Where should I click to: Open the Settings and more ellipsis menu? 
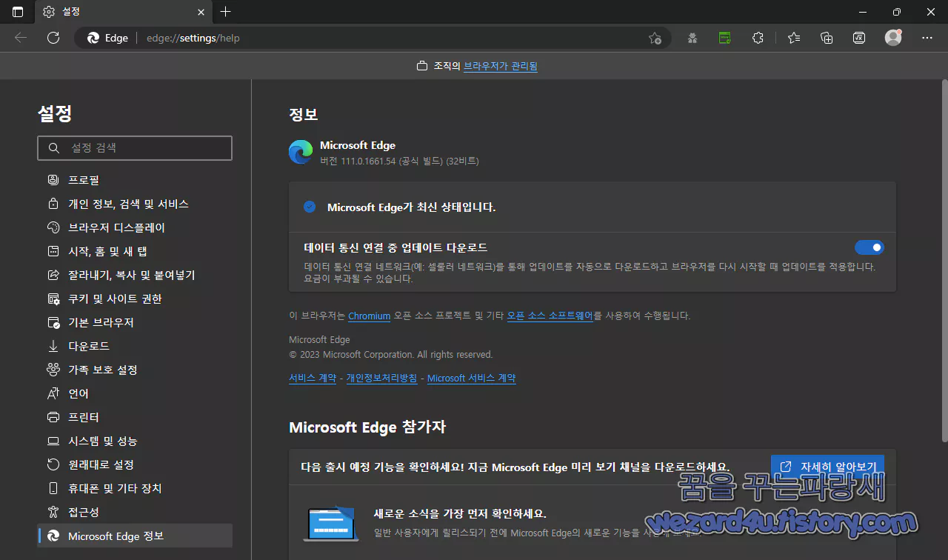[x=927, y=38]
